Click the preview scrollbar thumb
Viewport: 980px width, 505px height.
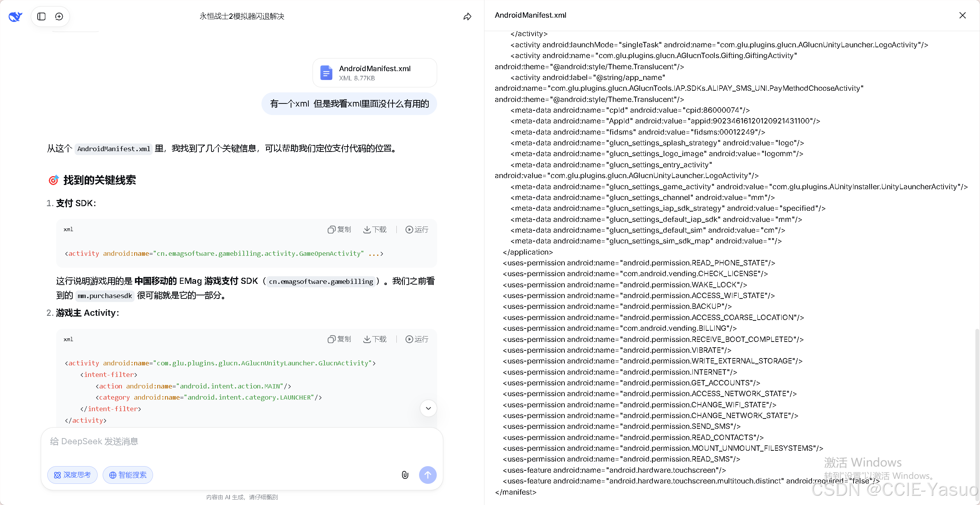pyautogui.click(x=977, y=415)
